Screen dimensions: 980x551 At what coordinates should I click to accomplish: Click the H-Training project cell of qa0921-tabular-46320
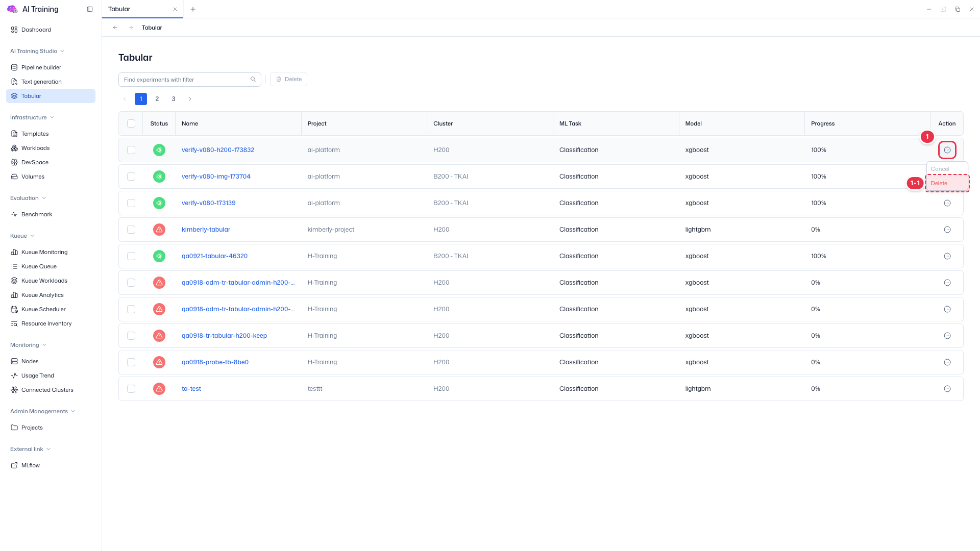[322, 256]
